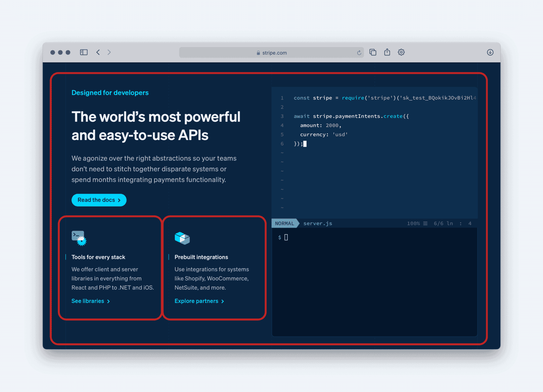Click the code line currency: 'usd'

pos(324,134)
